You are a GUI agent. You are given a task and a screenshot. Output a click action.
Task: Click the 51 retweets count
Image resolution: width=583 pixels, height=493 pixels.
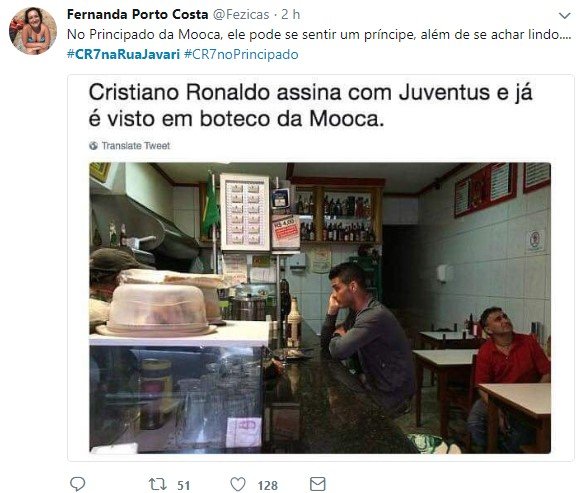coord(183,485)
